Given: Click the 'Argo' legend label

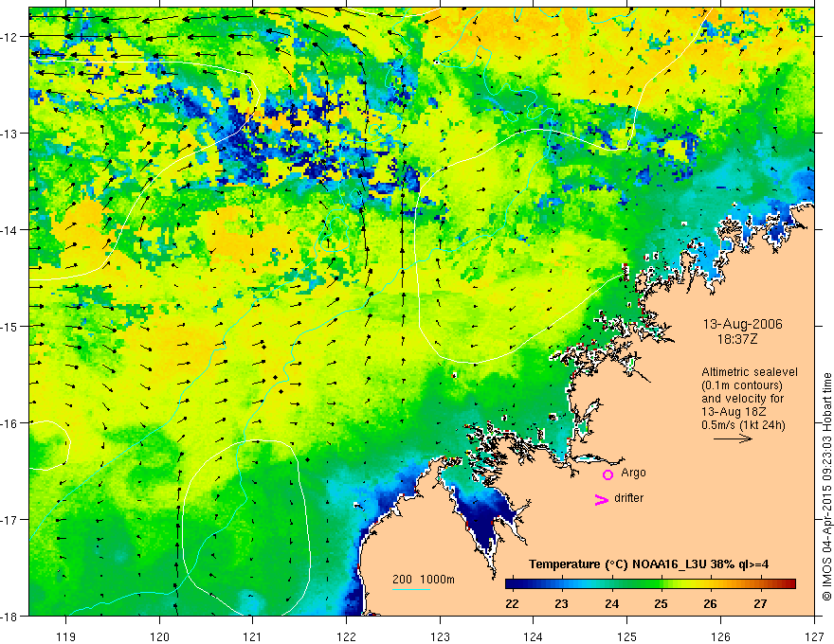Looking at the screenshot, I should click(x=633, y=473).
